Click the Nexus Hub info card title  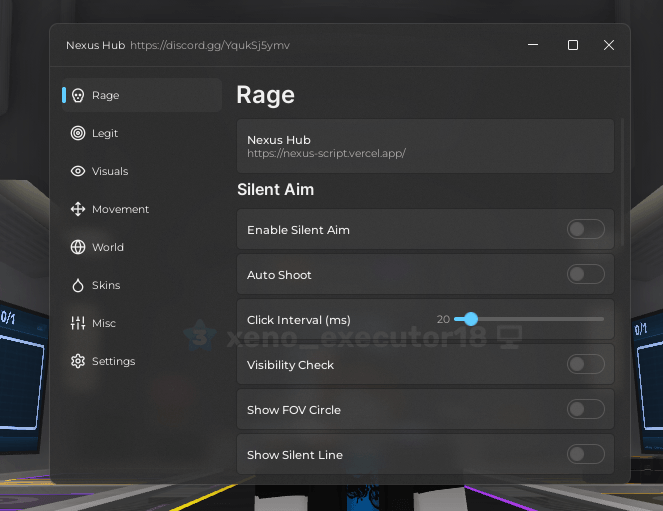[x=279, y=140]
